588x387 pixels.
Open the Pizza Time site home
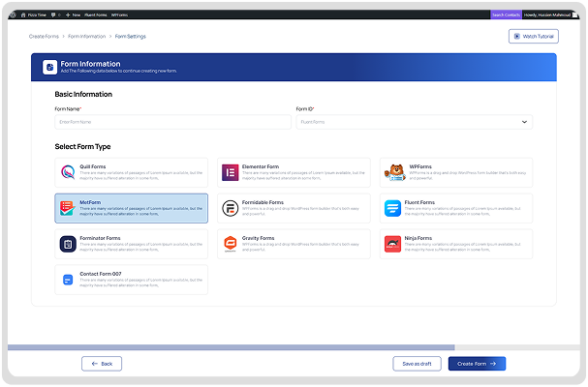pos(34,15)
